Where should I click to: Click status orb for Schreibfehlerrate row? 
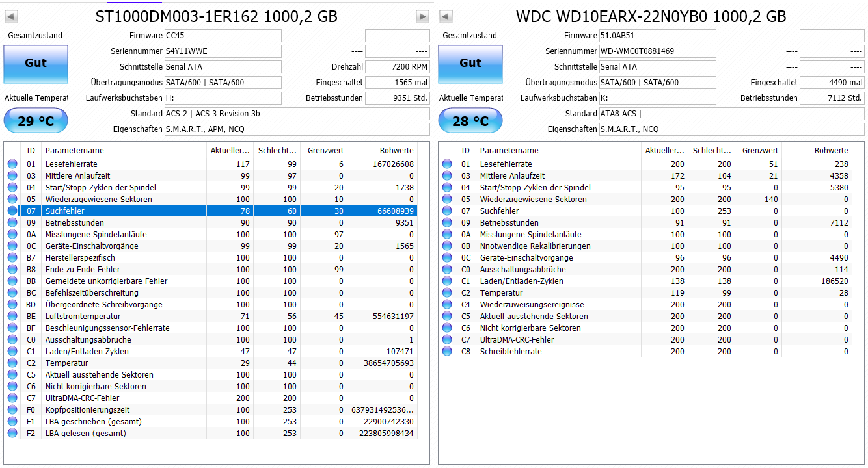(447, 352)
